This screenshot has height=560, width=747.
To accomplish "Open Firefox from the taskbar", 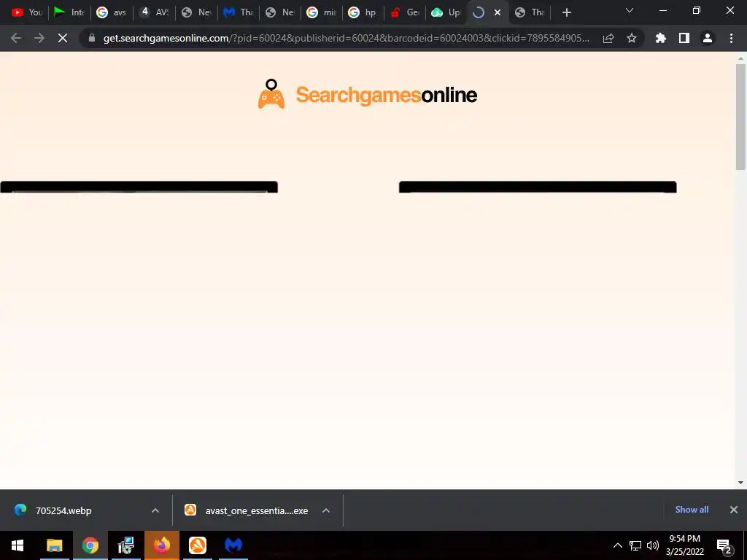I will click(162, 545).
